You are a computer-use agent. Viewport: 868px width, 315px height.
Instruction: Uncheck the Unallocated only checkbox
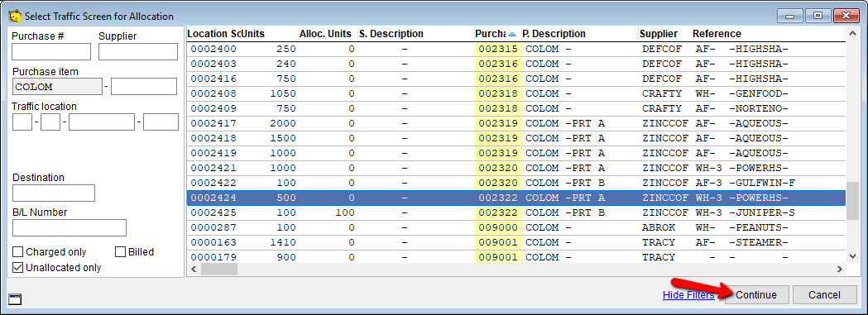17,268
